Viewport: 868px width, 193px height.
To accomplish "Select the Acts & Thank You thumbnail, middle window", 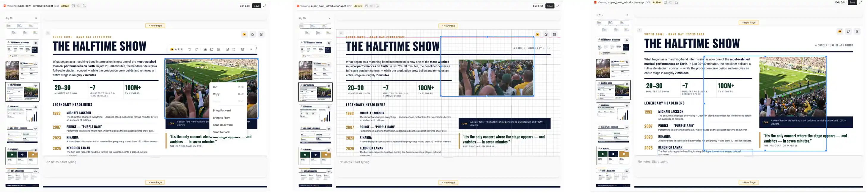I will (315, 178).
